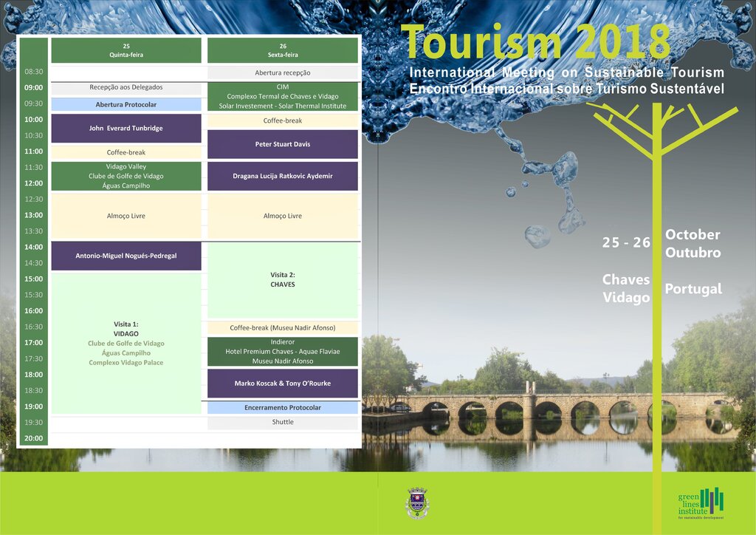Viewport: 756px width, 535px height.
Task: Click the Encerramento Protocolar blue cell
Action: 282,408
